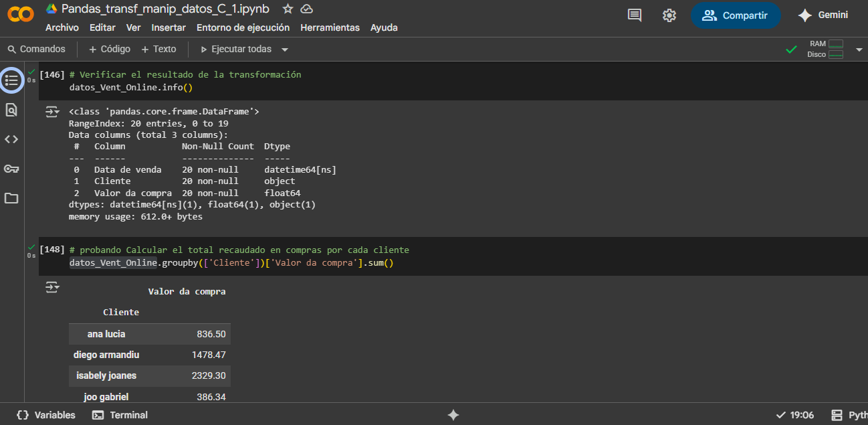The image size is (868, 425).
Task: Click the value 836.50
Action: click(211, 334)
